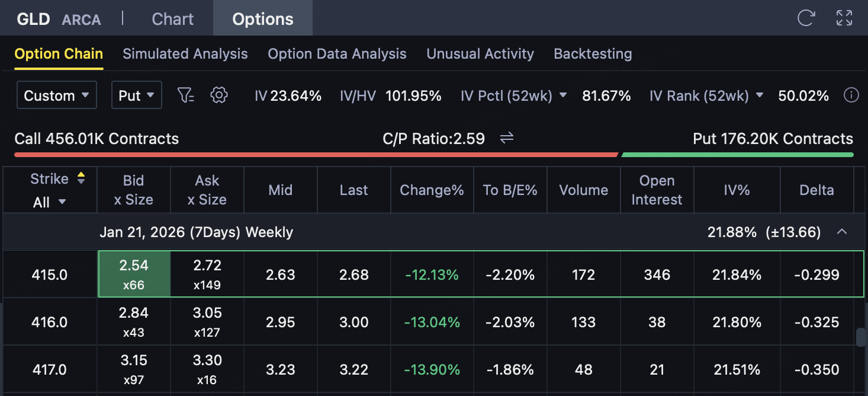Click the refresh icon
Viewport: 868px width, 396px height.
(x=806, y=18)
